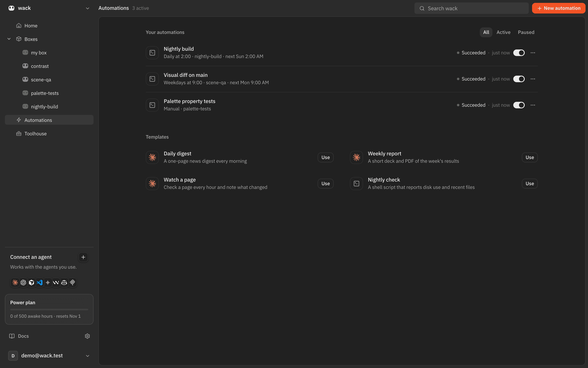Image resolution: width=588 pixels, height=368 pixels.
Task: Toggle off Visual diff on main automation
Action: tap(519, 79)
